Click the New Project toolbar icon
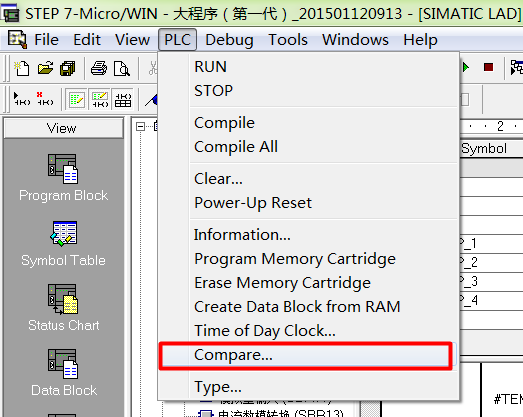This screenshot has width=523, height=417. coord(22,68)
